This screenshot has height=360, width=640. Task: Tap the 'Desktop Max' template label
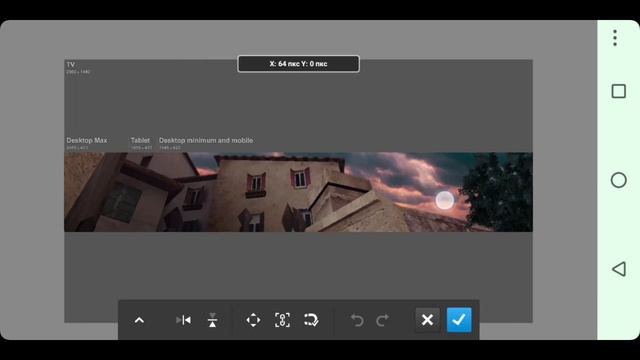point(87,140)
